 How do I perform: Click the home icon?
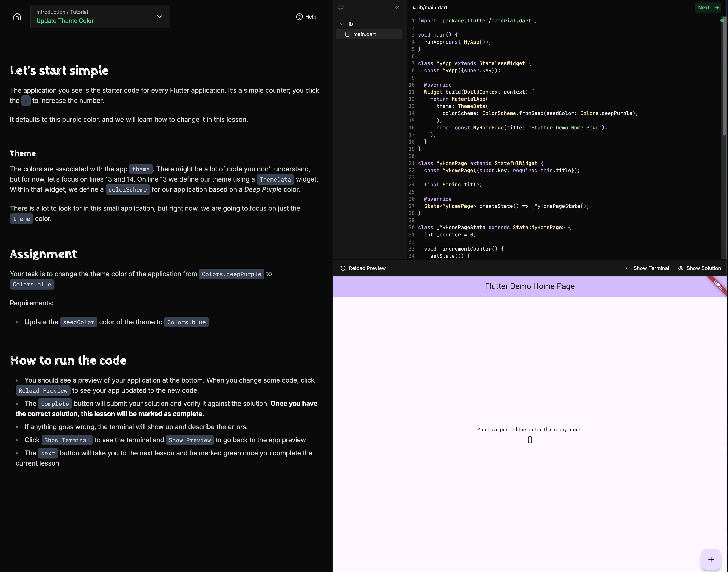(17, 17)
